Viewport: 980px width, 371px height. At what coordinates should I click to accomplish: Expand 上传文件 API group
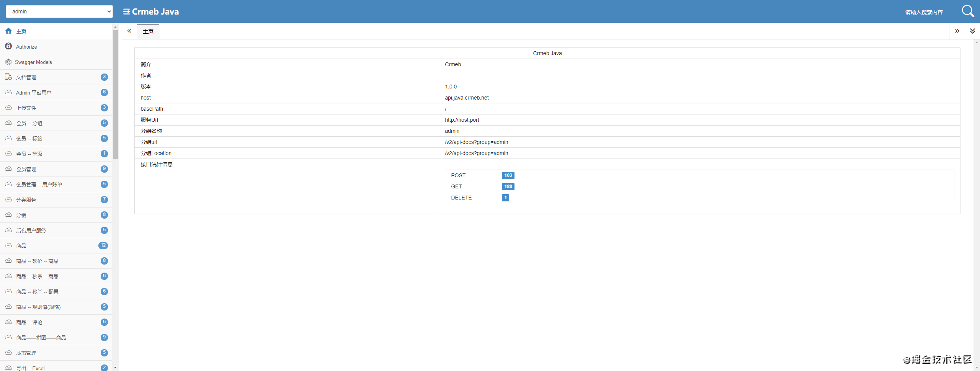tap(56, 108)
